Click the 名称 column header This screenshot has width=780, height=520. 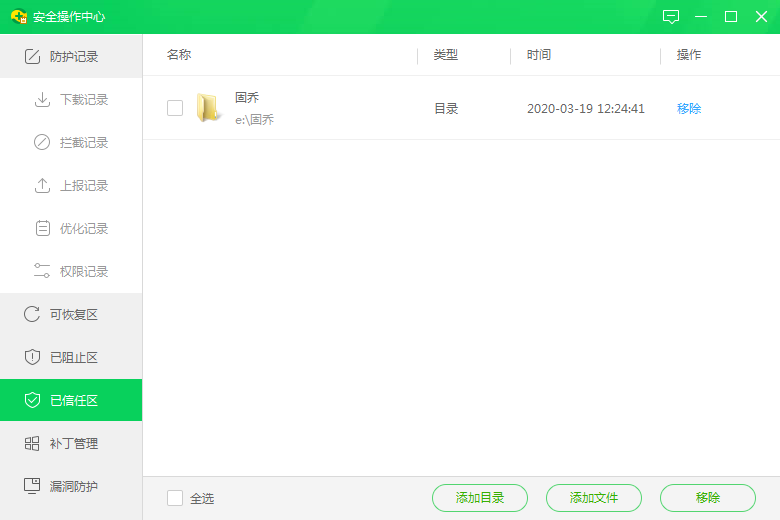pyautogui.click(x=179, y=55)
